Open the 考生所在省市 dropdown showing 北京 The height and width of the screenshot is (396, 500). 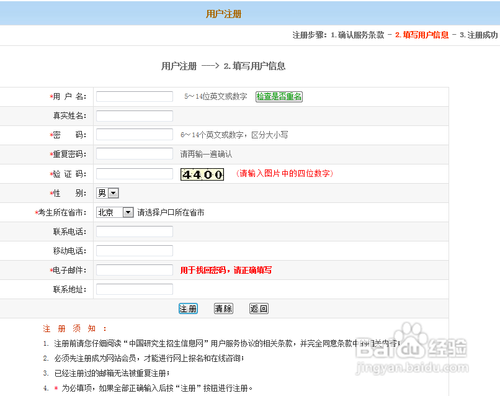click(x=115, y=212)
